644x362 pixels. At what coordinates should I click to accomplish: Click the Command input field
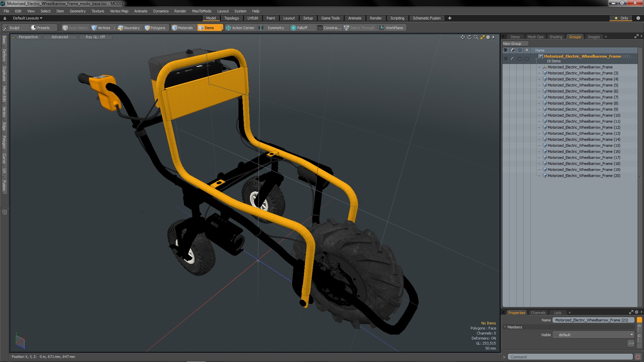tap(570, 357)
